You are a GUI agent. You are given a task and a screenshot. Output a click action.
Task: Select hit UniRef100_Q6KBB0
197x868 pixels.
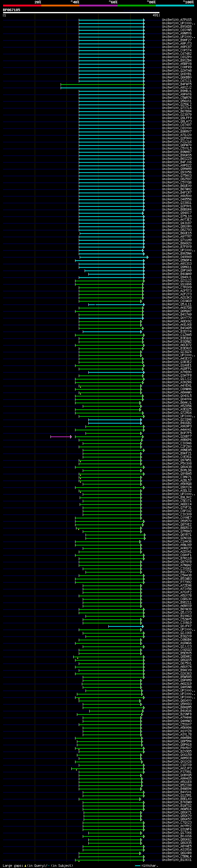click(x=177, y=78)
